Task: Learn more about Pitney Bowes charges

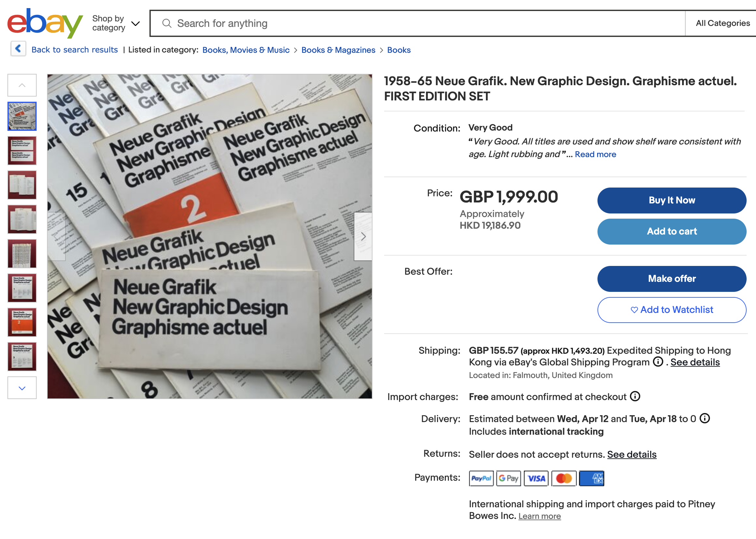Action: (539, 516)
